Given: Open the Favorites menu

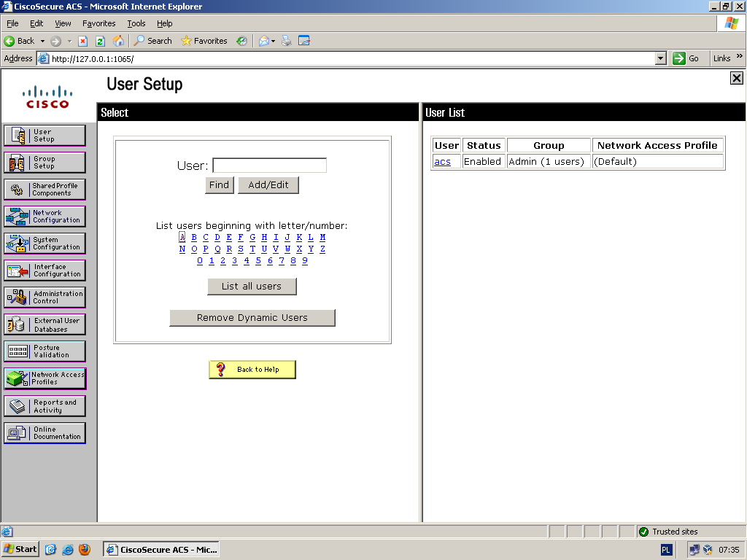Looking at the screenshot, I should 98,23.
